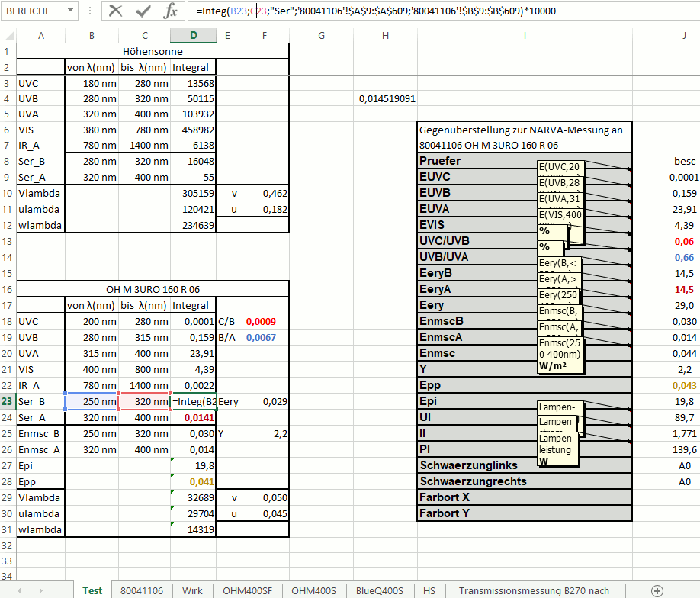Switch to the 80041106 sheet tab
This screenshot has height=598, width=700.
coord(141,590)
